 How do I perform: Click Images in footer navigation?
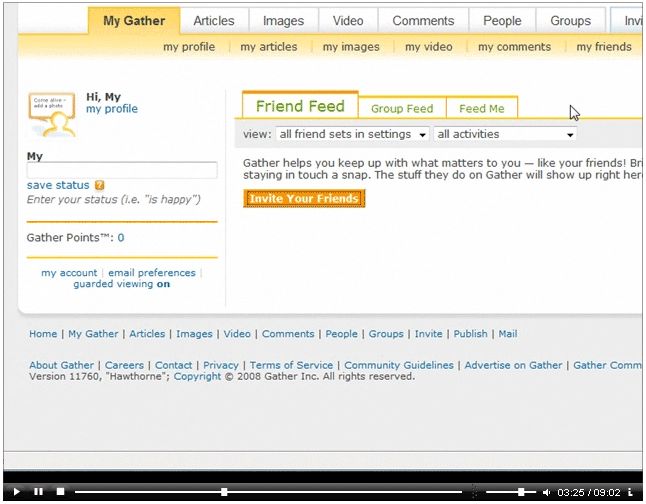[194, 334]
